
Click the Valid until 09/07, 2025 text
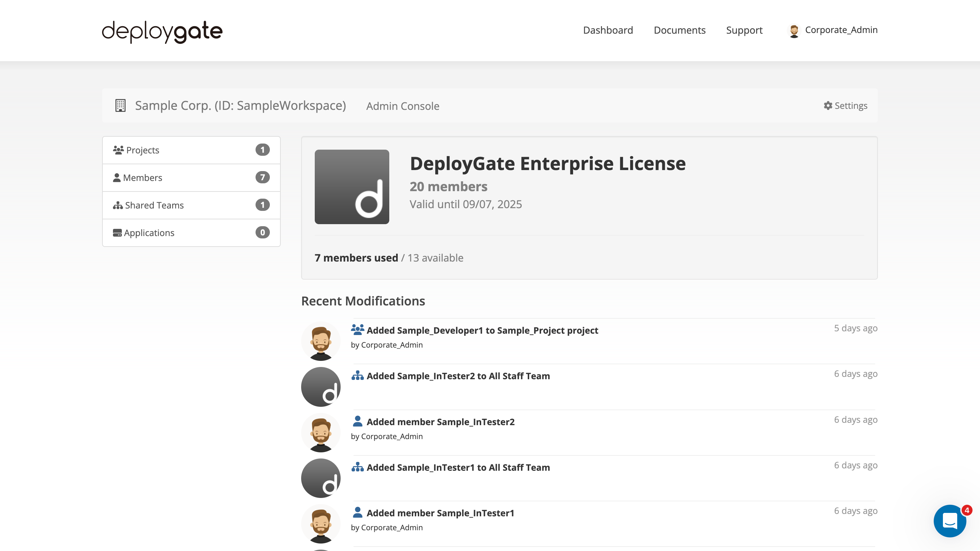click(465, 204)
